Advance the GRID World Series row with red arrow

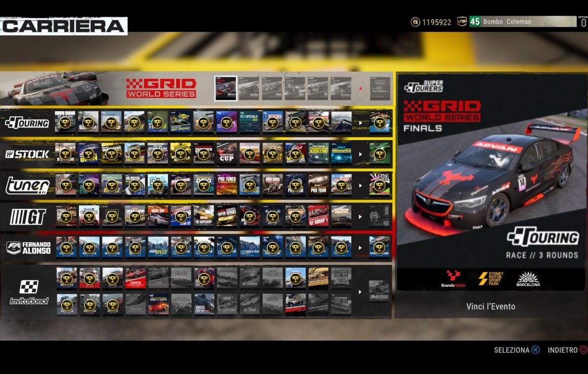(361, 89)
